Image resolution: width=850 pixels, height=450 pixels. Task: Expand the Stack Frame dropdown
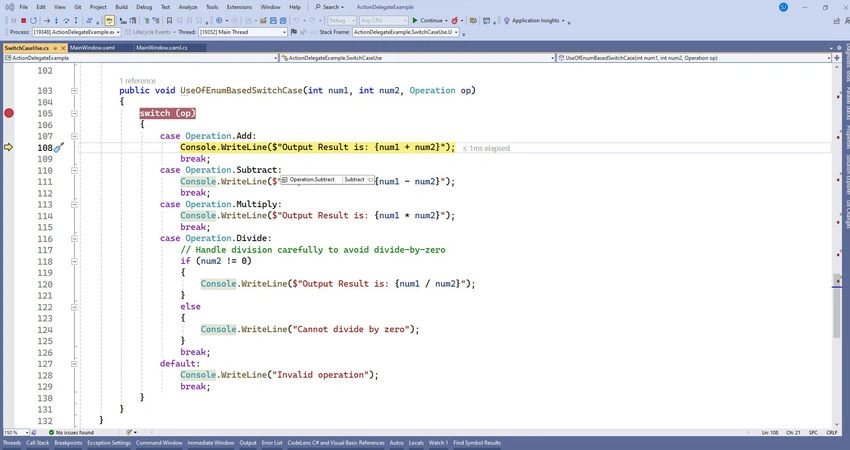(406, 32)
